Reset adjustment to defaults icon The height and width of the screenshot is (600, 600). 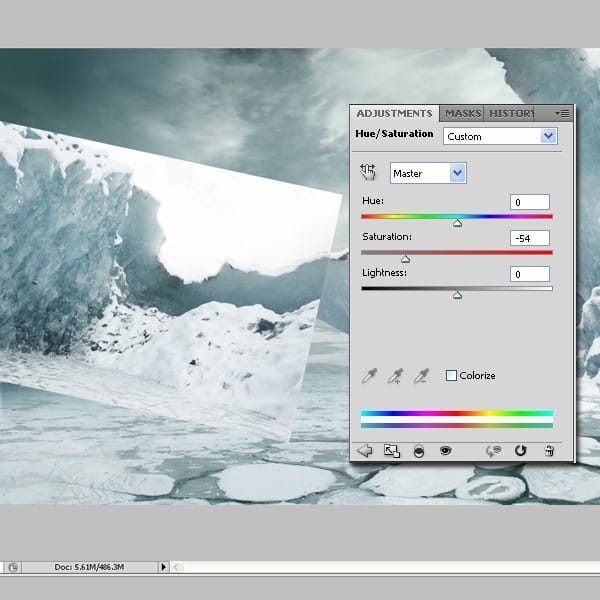pyautogui.click(x=520, y=451)
